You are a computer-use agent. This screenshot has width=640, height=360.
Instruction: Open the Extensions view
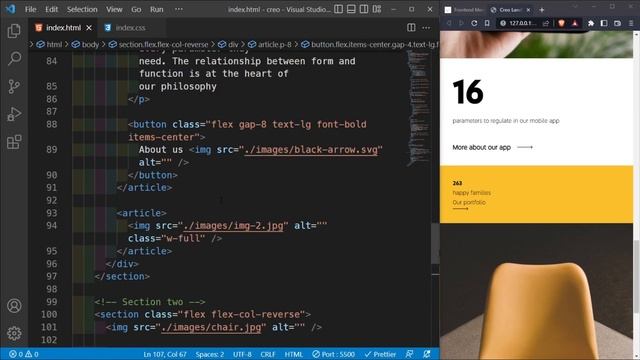pos(14,142)
